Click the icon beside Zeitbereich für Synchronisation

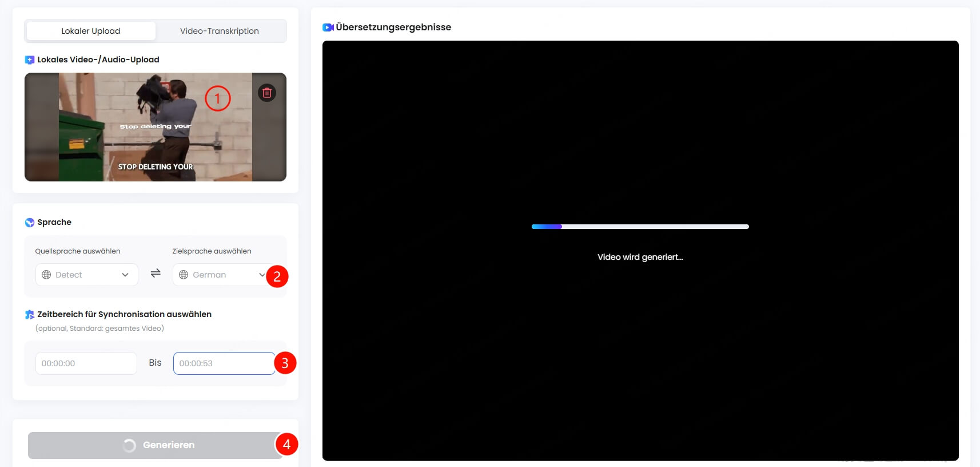[30, 315]
